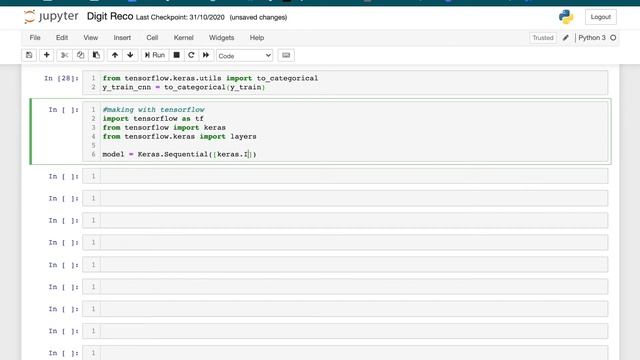Screen dimensions: 640x360
Task: Paste cells below icon
Action: pos(96,55)
